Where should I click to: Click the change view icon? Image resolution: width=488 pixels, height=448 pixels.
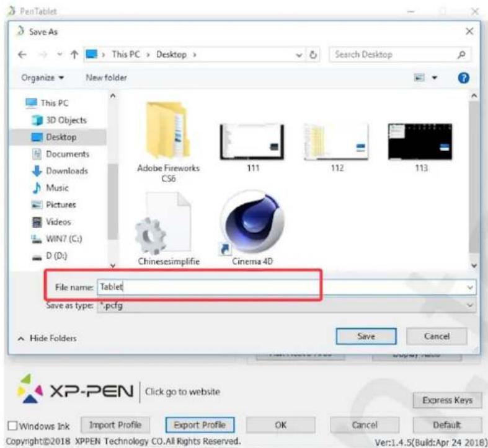(x=419, y=77)
